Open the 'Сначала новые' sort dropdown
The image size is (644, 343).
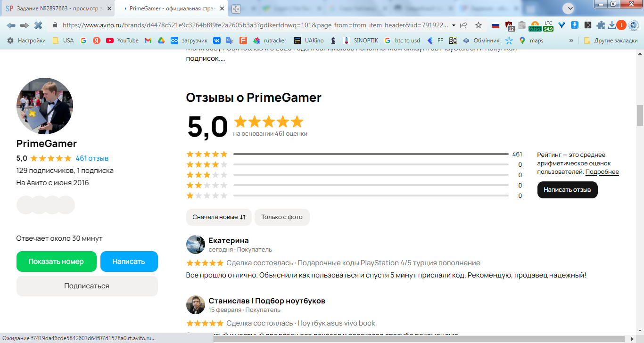tap(219, 217)
